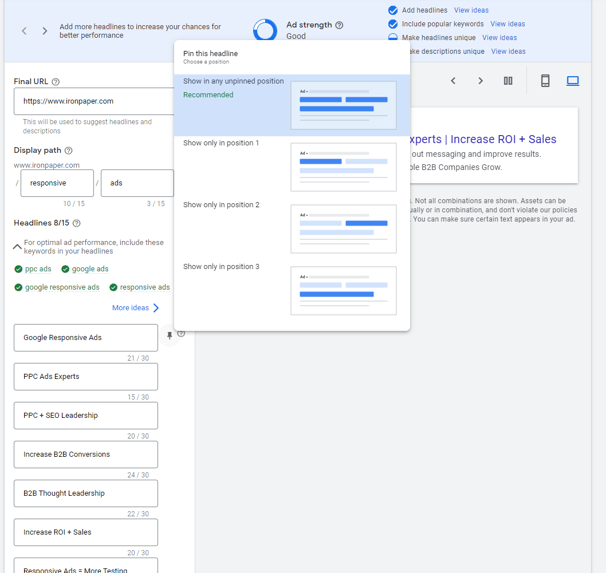
Task: Click the position 1 layout thumbnail
Action: point(344,167)
